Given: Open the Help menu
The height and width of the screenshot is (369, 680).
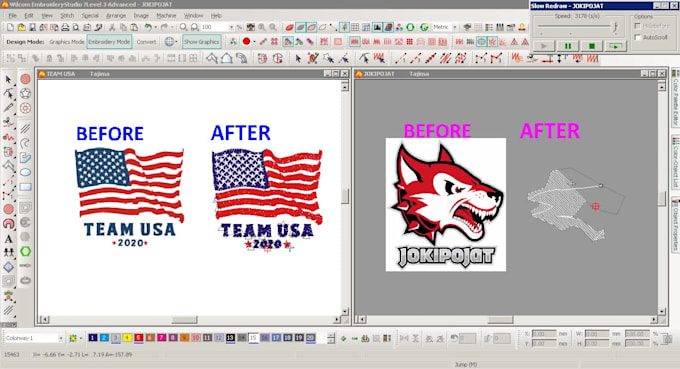Looking at the screenshot, I should pyautogui.click(x=216, y=16).
